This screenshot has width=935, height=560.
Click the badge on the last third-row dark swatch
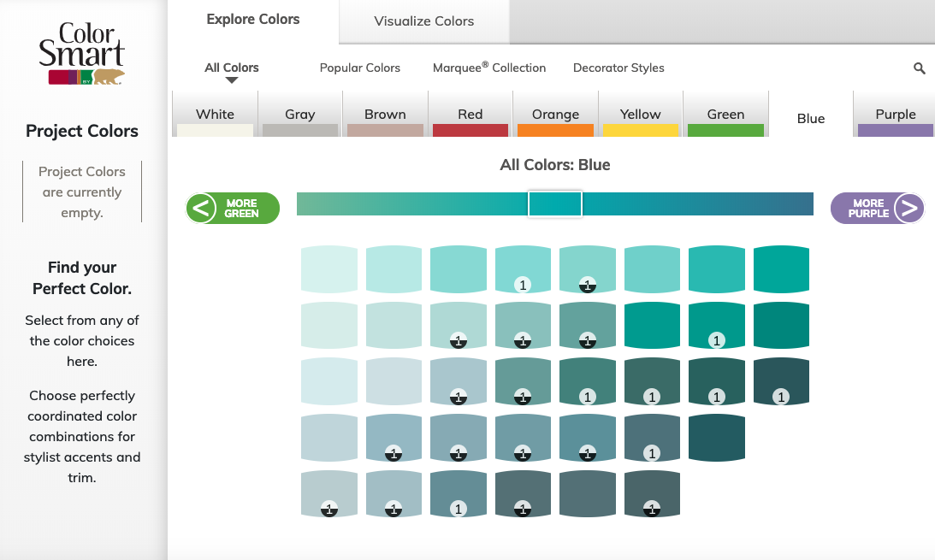pos(781,396)
